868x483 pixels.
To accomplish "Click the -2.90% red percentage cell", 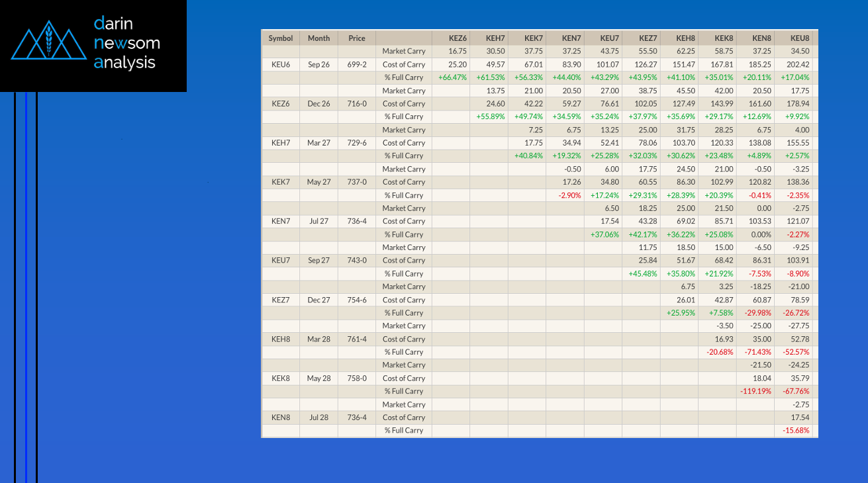I will click(569, 195).
